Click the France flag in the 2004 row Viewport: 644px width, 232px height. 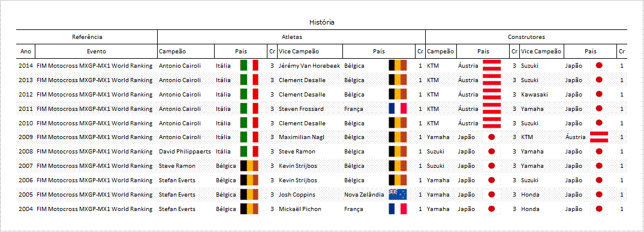click(x=398, y=209)
